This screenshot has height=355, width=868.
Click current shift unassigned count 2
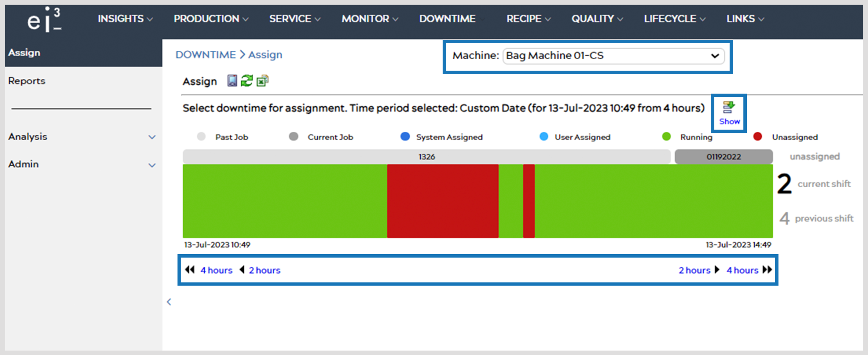[x=785, y=184]
